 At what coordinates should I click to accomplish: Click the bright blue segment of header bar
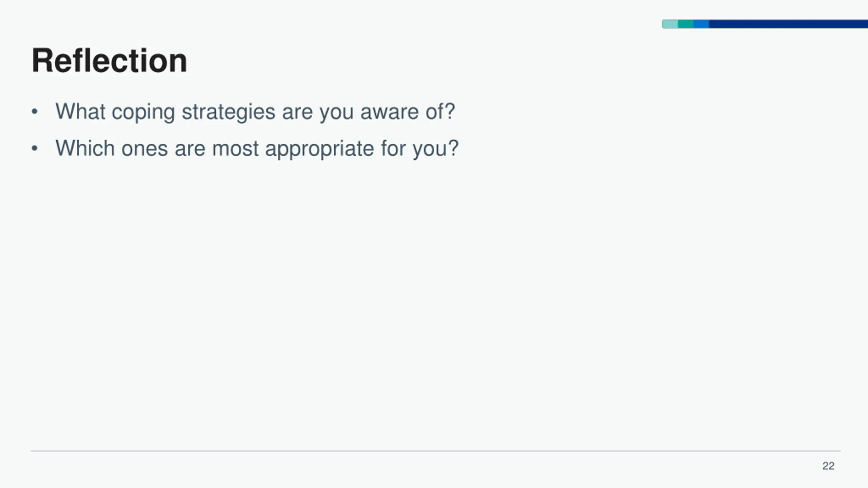click(701, 24)
